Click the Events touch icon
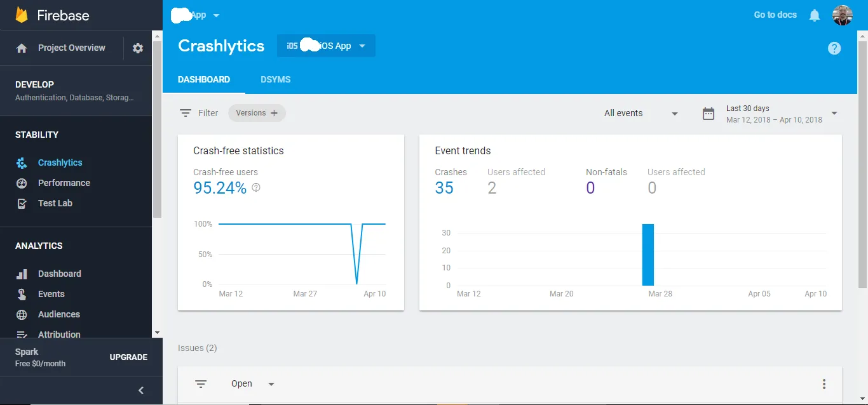Image resolution: width=868 pixels, height=405 pixels. [x=22, y=295]
